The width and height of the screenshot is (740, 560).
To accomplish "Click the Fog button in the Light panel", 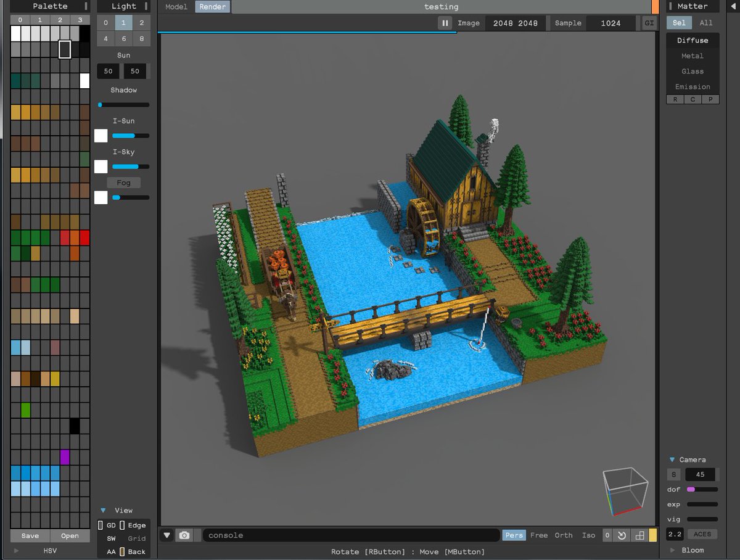I will click(x=123, y=183).
